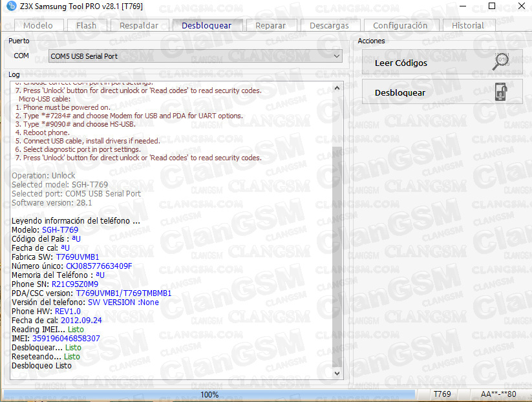Screen dimensions: 532x402
Task: Click the 'Selected port: COM5 USB Serial Port' line
Action: click(76, 194)
